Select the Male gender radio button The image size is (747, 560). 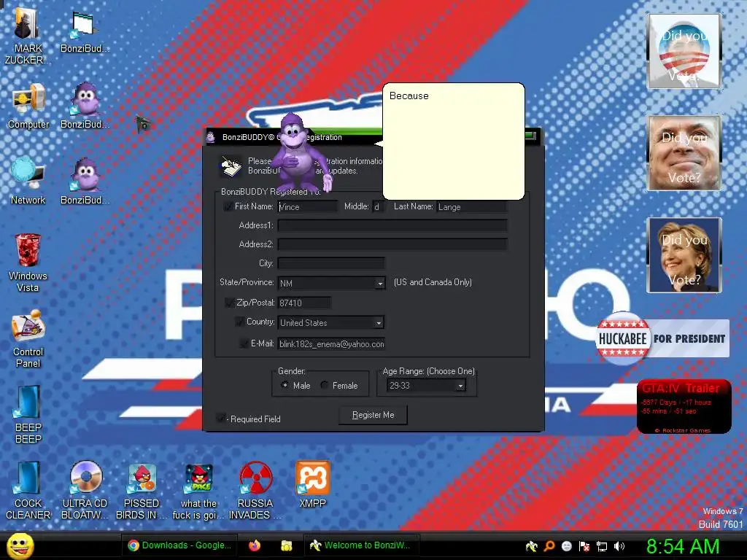click(285, 385)
